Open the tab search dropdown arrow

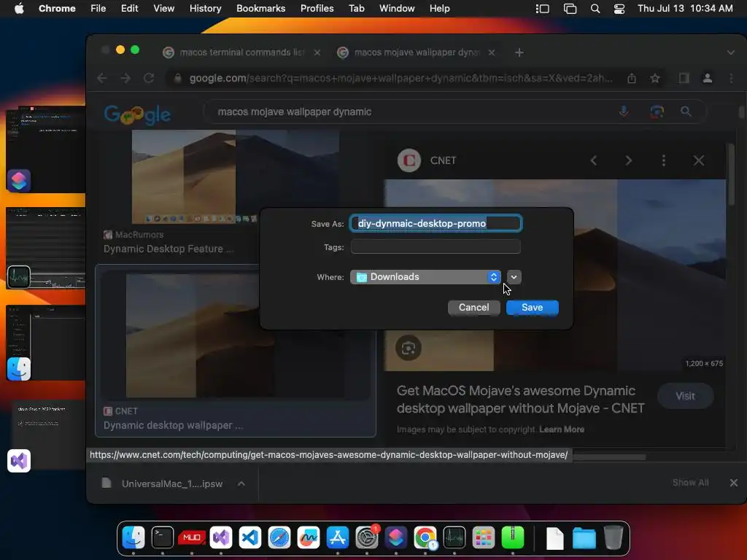click(730, 52)
